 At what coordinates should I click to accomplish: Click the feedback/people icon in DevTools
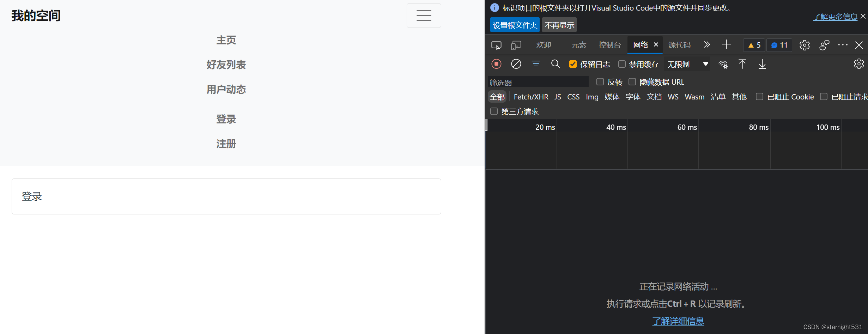[824, 45]
